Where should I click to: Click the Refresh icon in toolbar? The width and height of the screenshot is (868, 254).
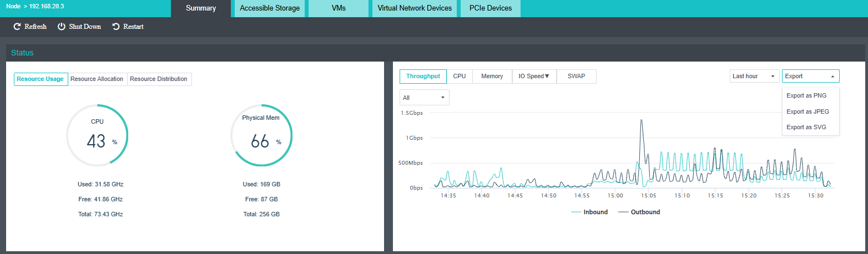point(17,27)
